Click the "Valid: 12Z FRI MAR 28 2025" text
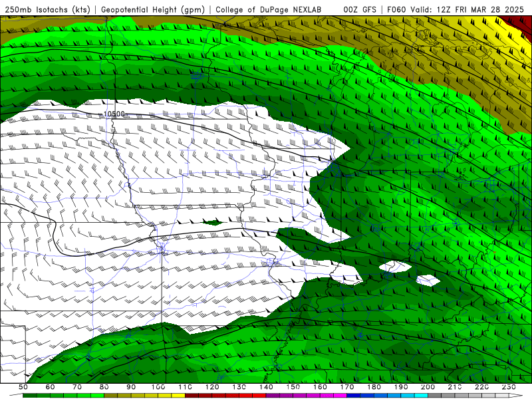Image resolution: width=532 pixels, height=399 pixels. click(467, 9)
